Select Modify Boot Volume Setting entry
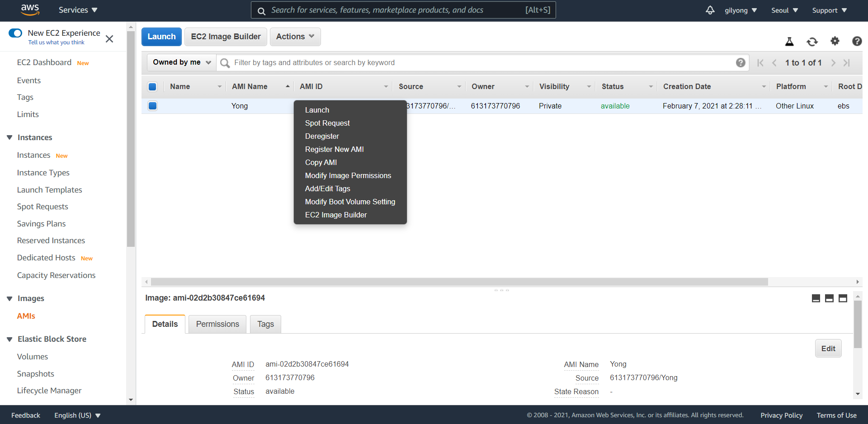868x424 pixels. click(350, 202)
